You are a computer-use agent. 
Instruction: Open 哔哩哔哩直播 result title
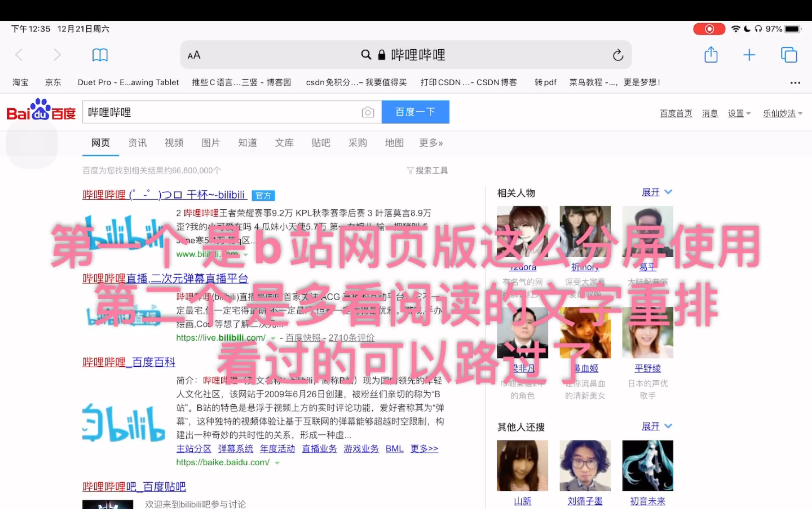tap(165, 278)
